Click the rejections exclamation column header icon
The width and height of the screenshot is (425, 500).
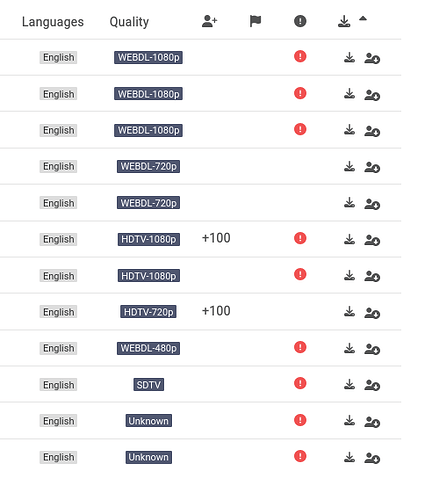tap(300, 21)
